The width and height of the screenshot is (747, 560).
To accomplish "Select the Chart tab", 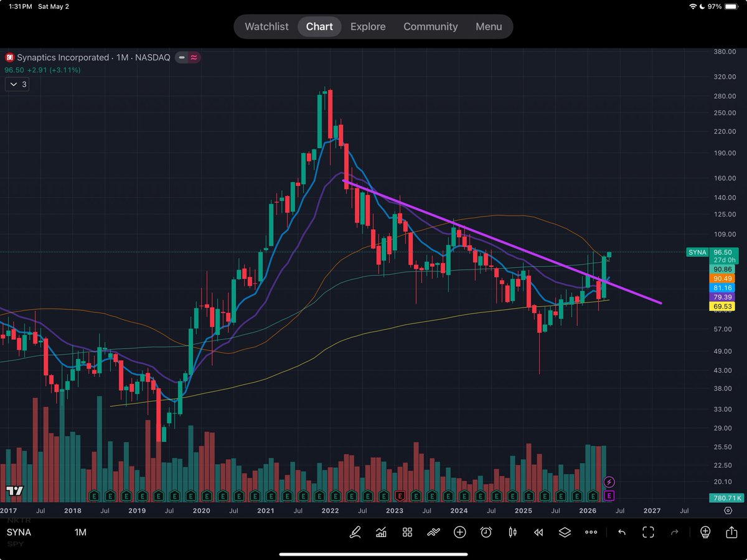I will coord(319,27).
